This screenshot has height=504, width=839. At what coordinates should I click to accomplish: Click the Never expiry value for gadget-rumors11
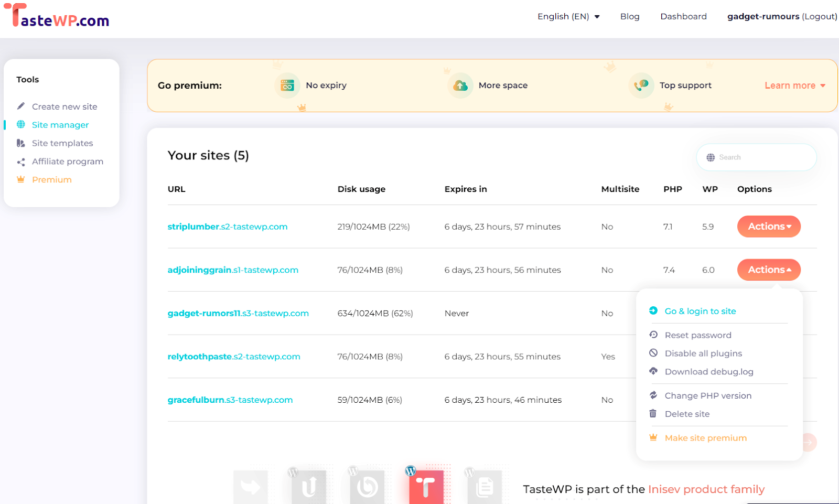[457, 313]
